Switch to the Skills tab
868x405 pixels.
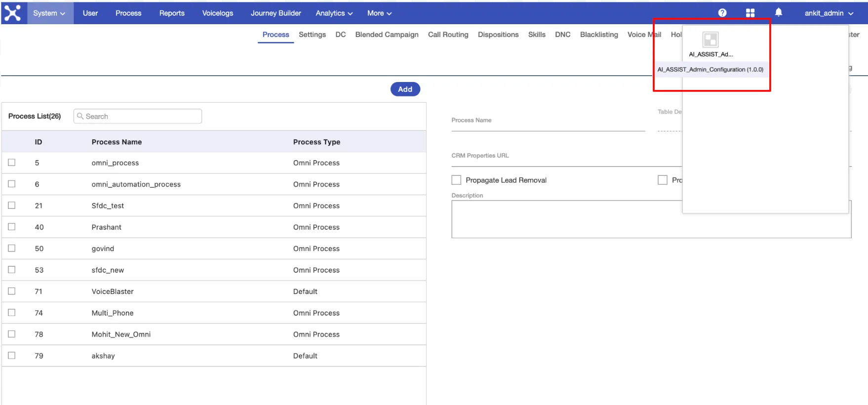(x=537, y=35)
